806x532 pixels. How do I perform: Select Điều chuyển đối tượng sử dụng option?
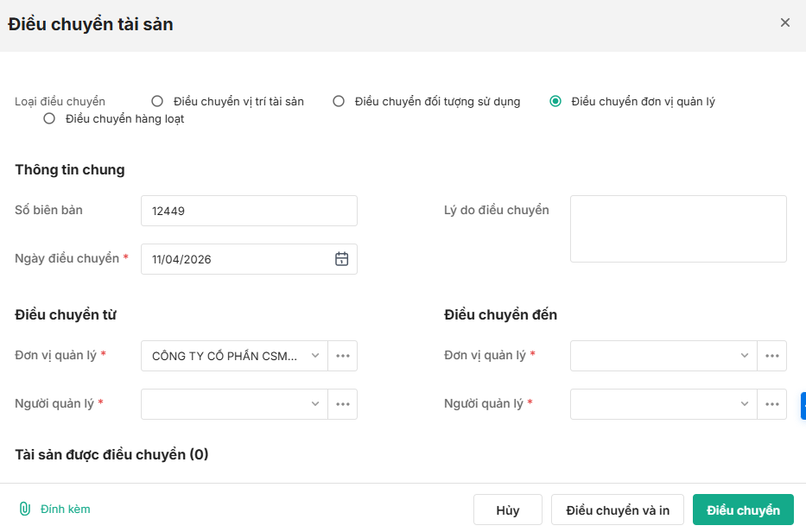tap(339, 101)
